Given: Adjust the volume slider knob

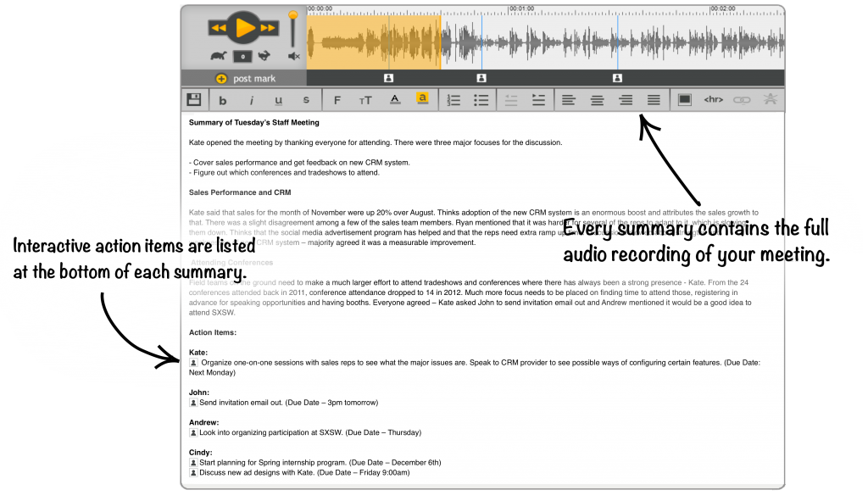Looking at the screenshot, I should (x=293, y=15).
